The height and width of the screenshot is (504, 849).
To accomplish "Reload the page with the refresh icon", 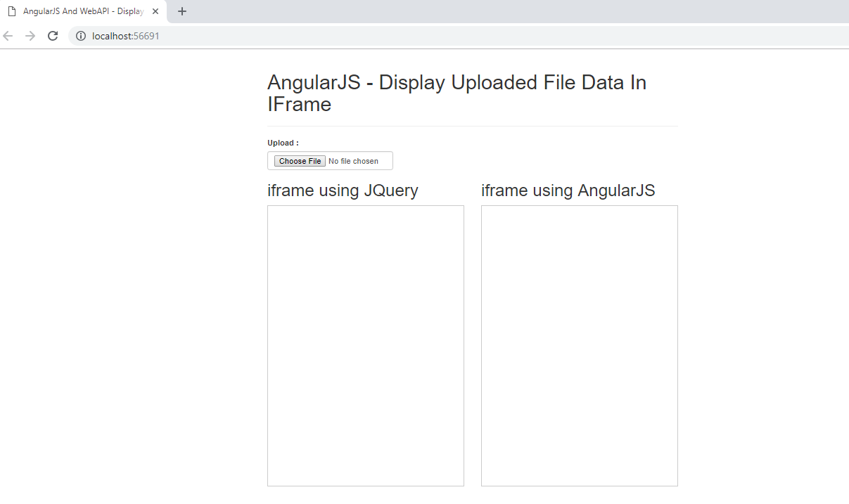I will 53,36.
